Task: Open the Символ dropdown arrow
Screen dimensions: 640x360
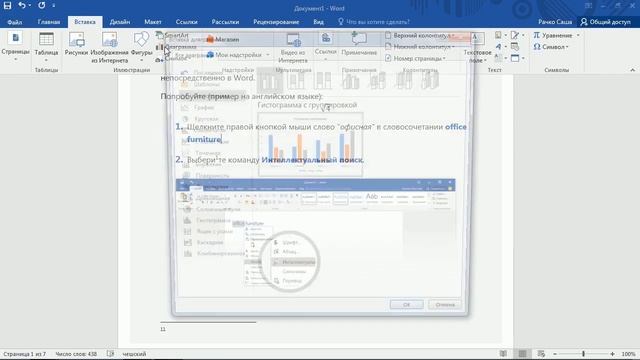Action: point(567,47)
